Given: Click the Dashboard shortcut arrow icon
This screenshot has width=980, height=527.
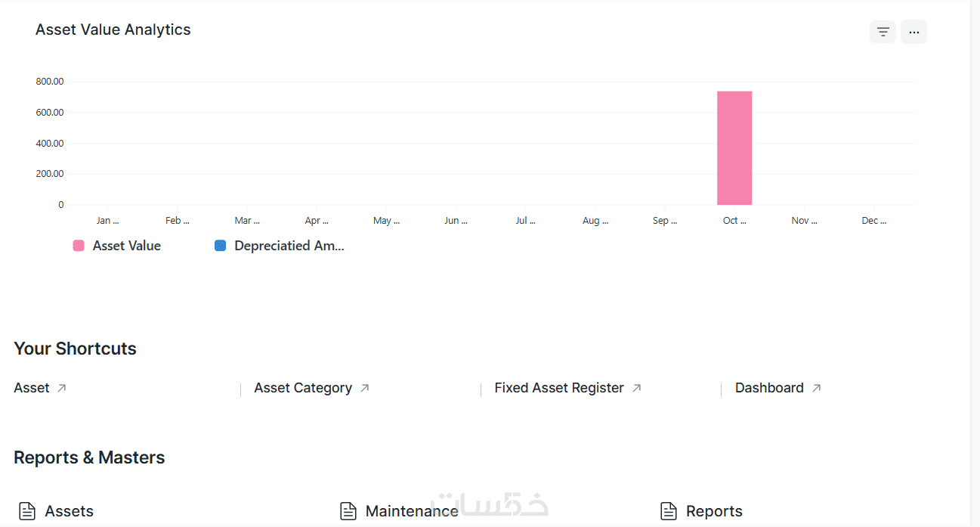Looking at the screenshot, I should pyautogui.click(x=817, y=388).
